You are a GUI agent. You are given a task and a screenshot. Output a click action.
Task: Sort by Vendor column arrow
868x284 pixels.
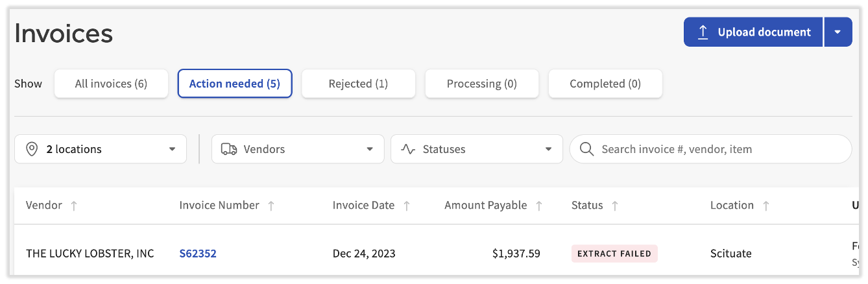74,206
